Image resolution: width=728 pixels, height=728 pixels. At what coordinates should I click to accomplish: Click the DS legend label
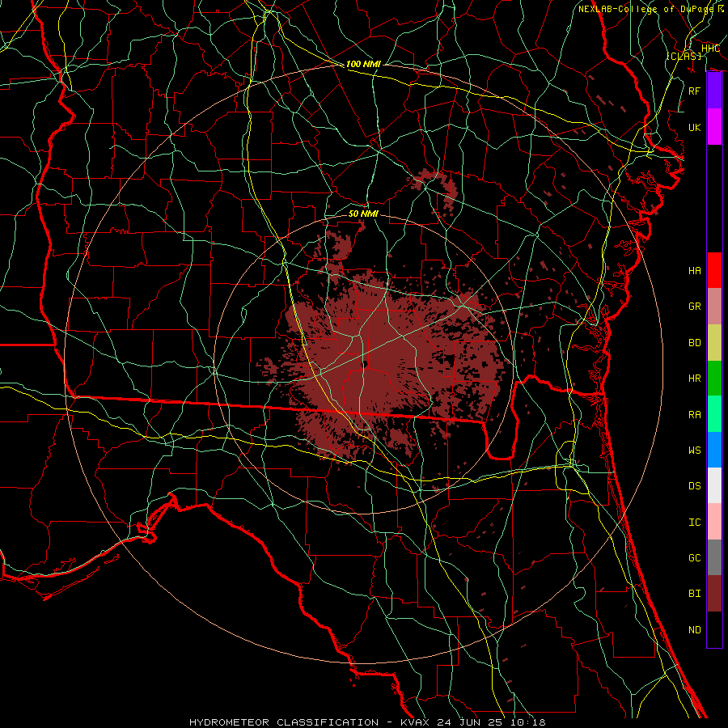pyautogui.click(x=695, y=486)
